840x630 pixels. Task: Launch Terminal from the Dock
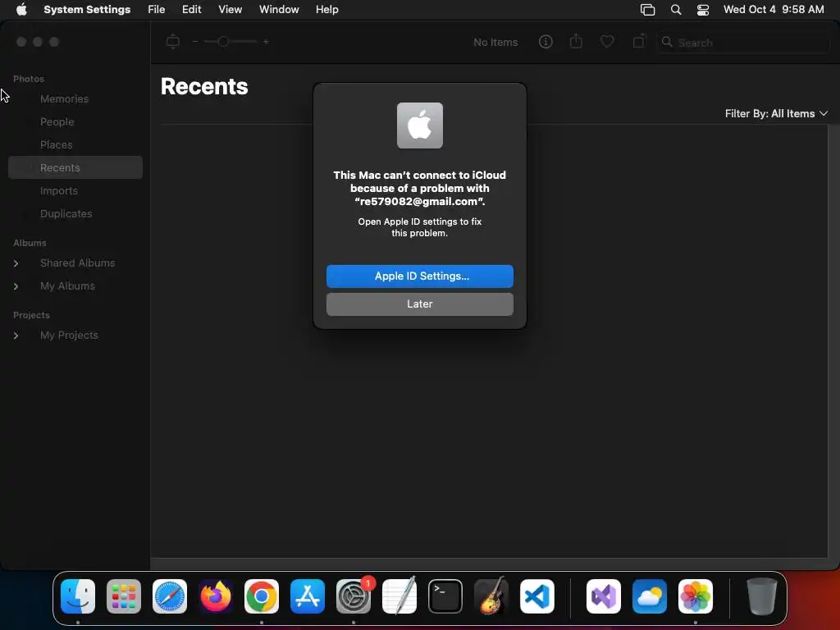(445, 596)
